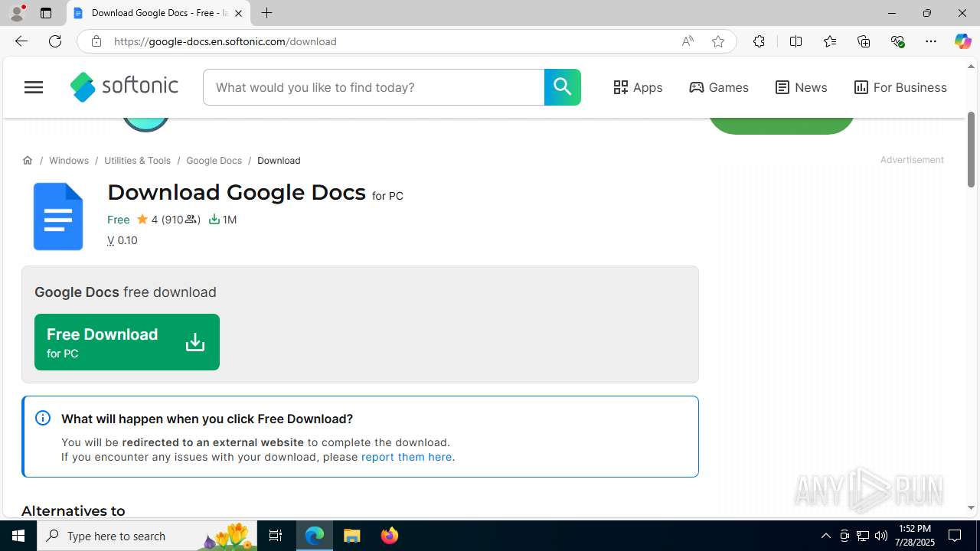
Task: Open Browser essentials
Action: point(897,41)
